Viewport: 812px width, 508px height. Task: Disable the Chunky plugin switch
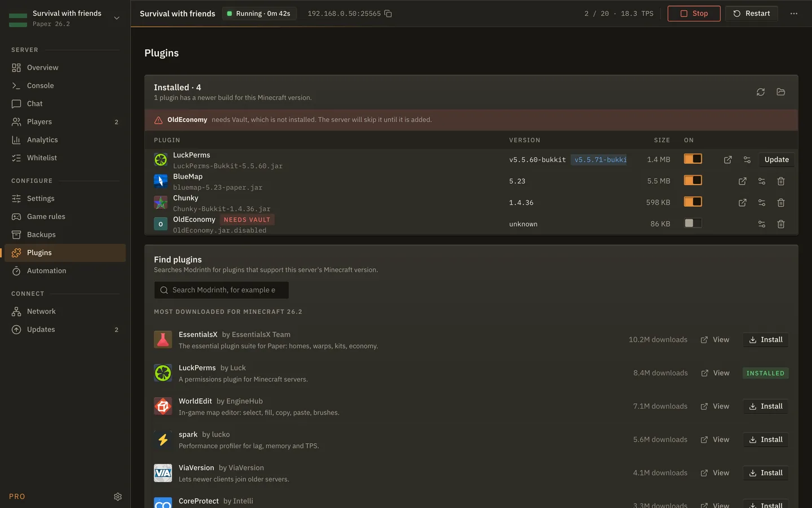(693, 202)
